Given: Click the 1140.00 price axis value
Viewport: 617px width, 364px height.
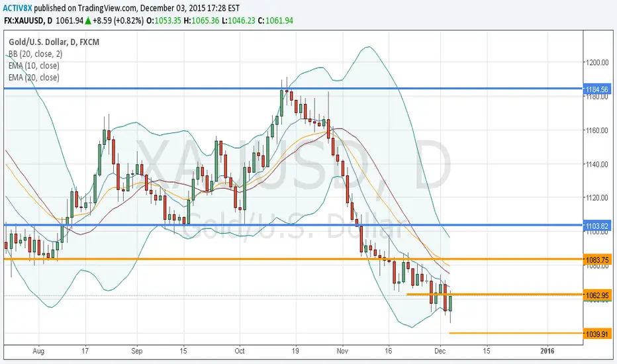Looking at the screenshot, I should click(597, 164).
